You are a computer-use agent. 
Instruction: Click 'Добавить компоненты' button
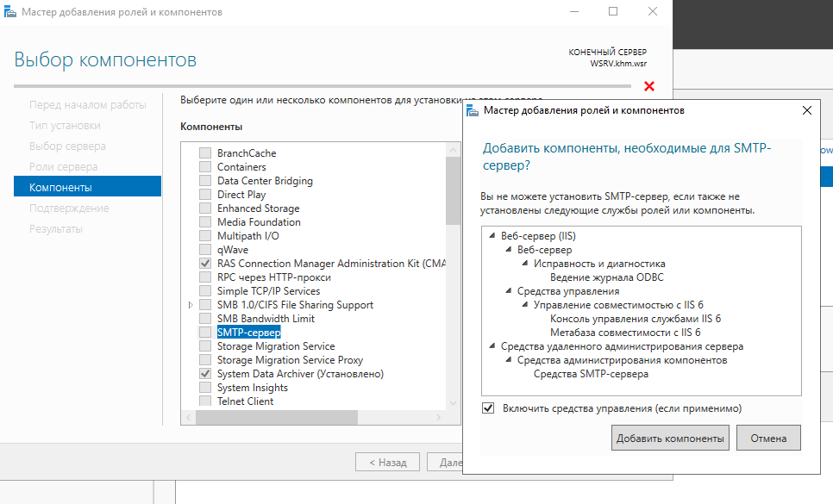[670, 439]
